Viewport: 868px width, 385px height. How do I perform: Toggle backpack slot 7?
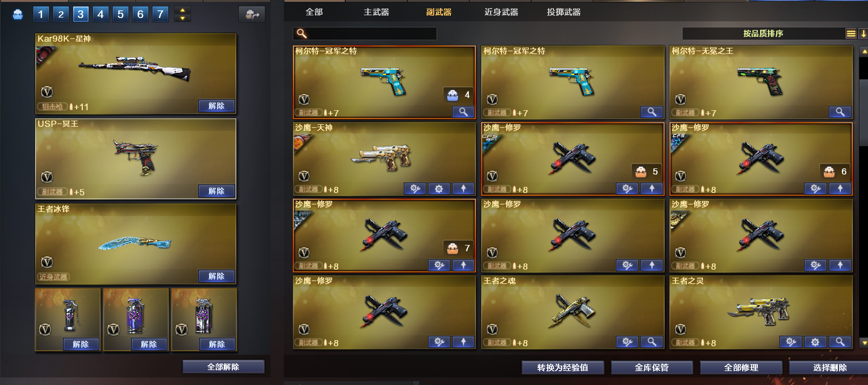coord(160,15)
